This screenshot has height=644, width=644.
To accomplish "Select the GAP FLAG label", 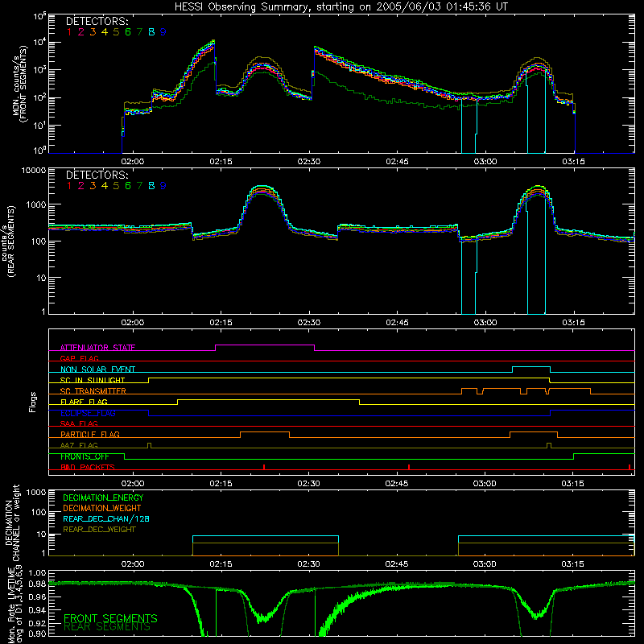I will pyautogui.click(x=79, y=358).
